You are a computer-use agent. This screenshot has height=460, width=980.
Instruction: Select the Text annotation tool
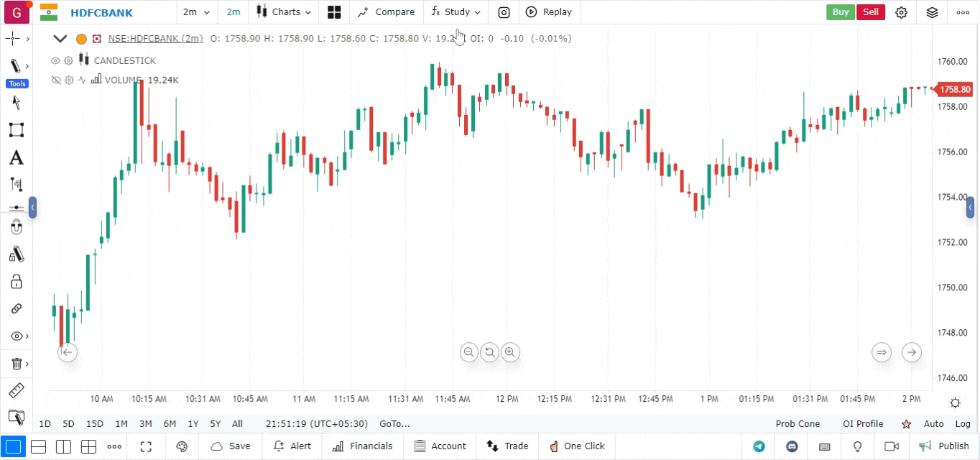(x=16, y=157)
